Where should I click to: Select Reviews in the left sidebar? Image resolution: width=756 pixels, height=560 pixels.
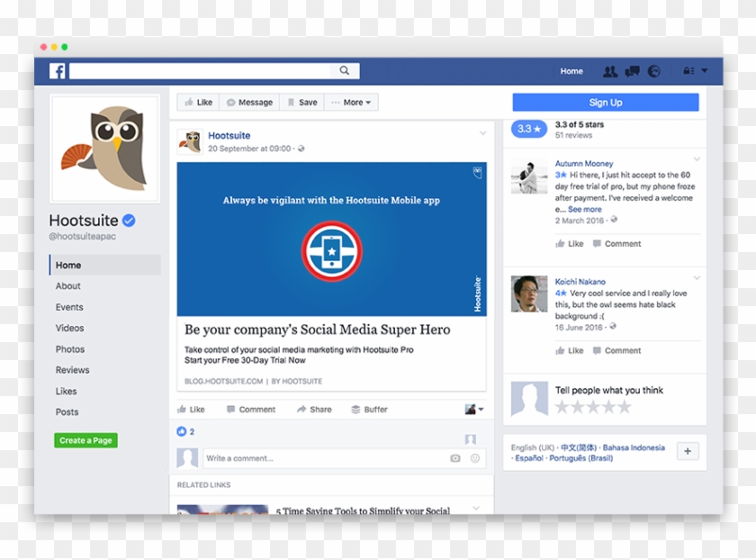coord(72,370)
